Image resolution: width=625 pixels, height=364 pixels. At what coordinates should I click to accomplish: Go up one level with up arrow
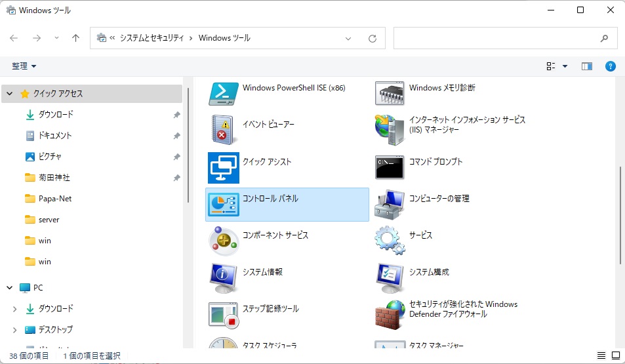tap(75, 38)
